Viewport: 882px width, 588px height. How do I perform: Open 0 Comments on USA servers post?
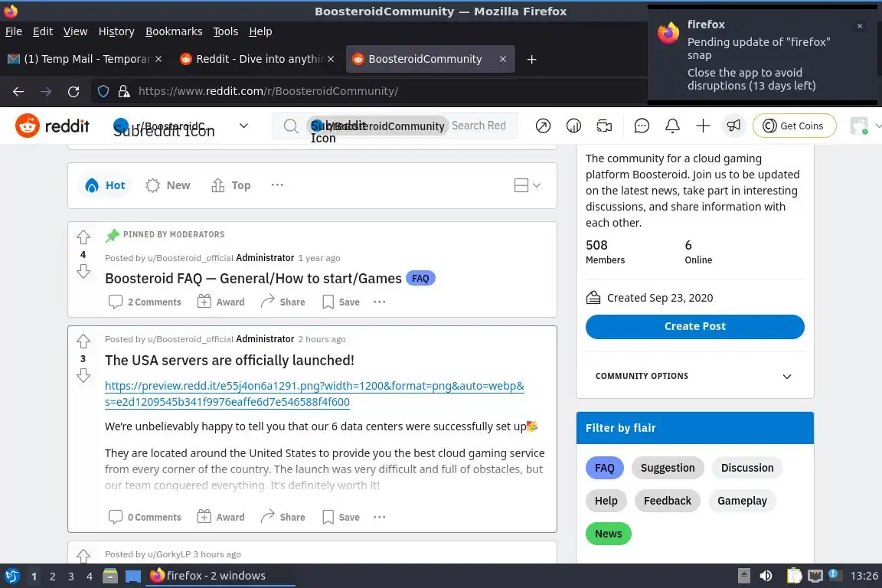tap(145, 517)
